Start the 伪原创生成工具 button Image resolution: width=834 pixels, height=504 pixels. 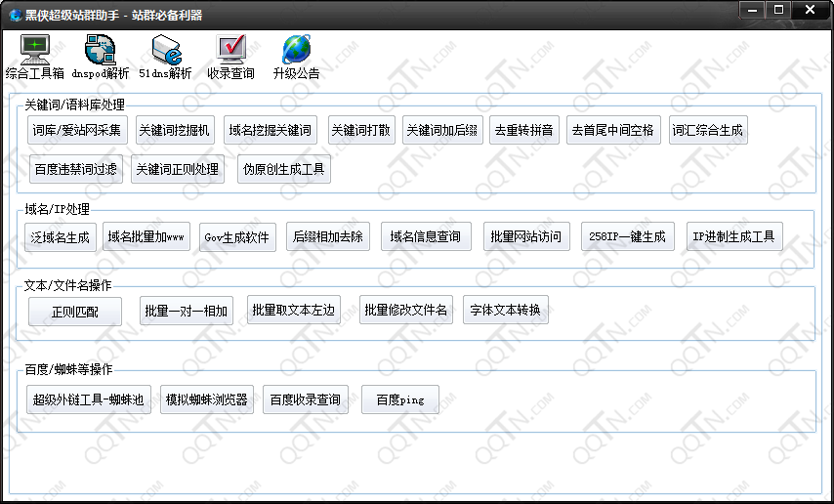(284, 169)
